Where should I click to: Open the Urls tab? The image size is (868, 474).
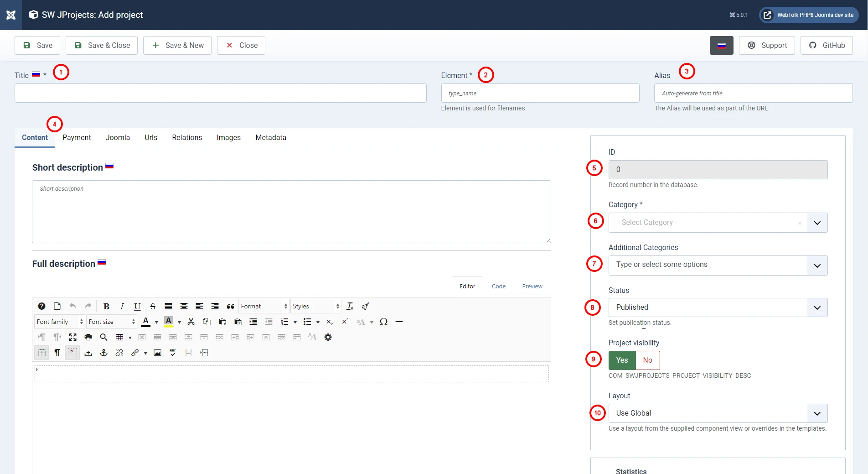(x=151, y=137)
